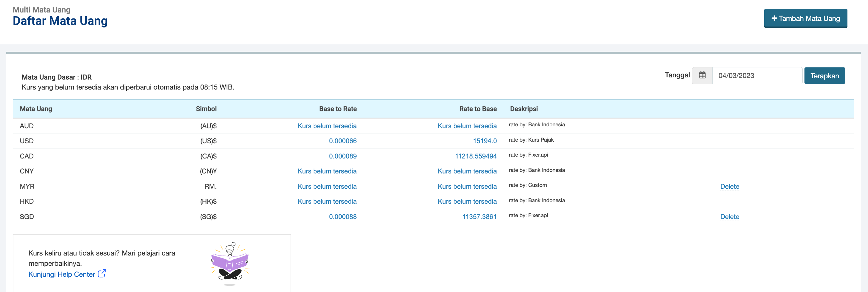This screenshot has height=292, width=868.
Task: Open HKD Rate to Base unavailable link
Action: [467, 202]
